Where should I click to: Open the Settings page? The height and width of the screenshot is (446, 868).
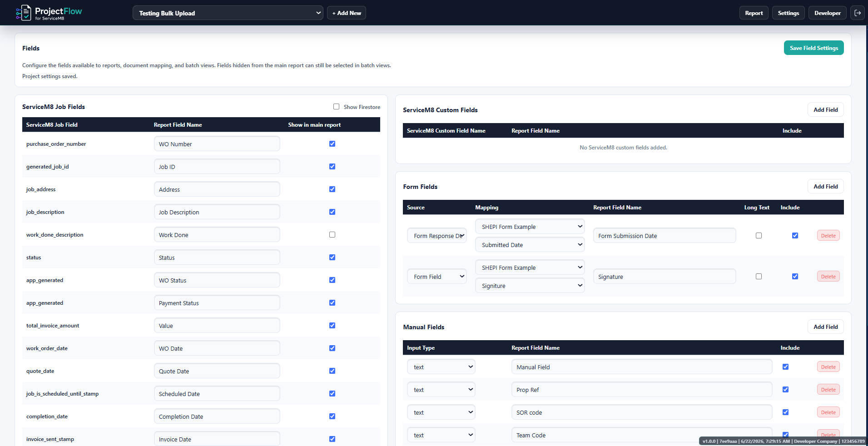tap(789, 13)
